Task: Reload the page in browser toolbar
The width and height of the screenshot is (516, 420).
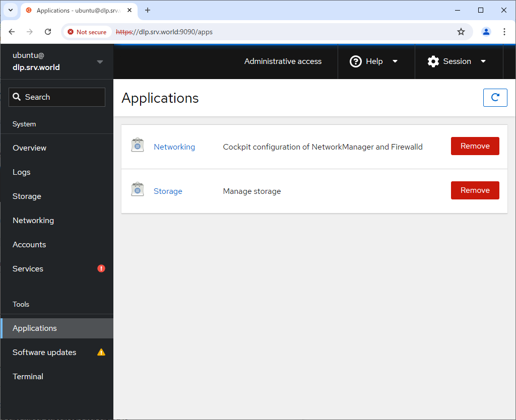Action: click(x=48, y=32)
